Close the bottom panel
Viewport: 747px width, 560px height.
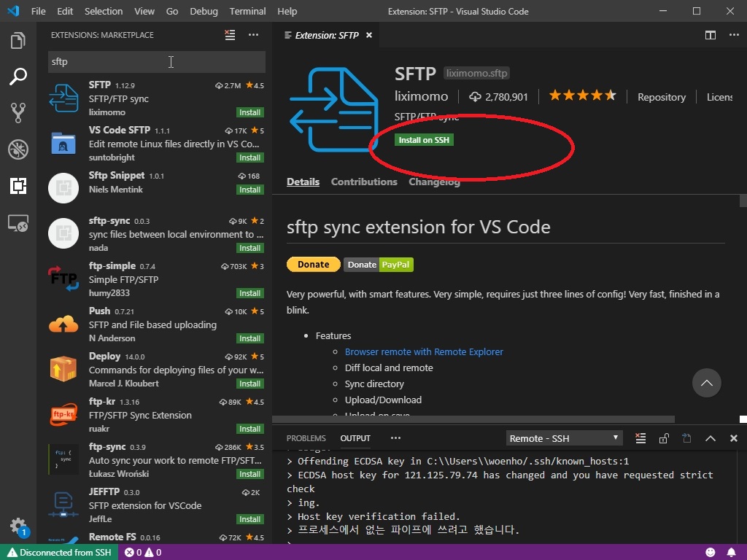point(734,438)
